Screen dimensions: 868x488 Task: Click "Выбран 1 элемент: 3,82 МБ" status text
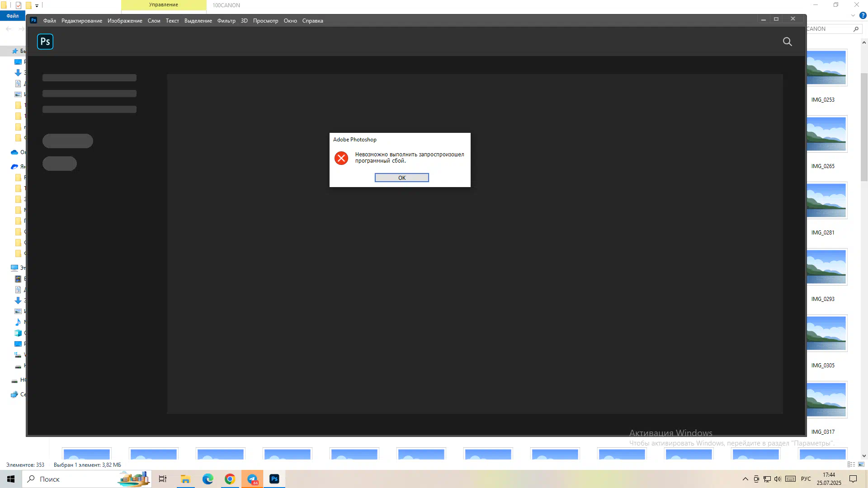87,465
